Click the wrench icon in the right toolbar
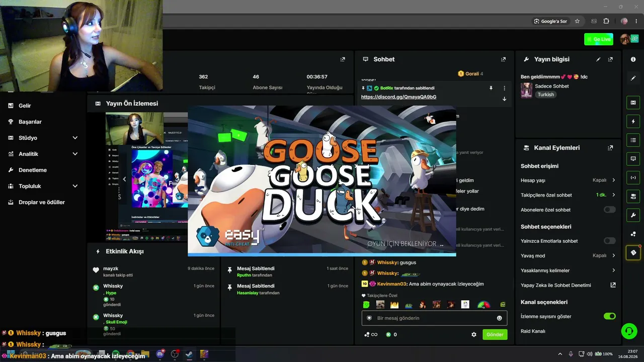This screenshot has height=362, width=644. tap(633, 215)
